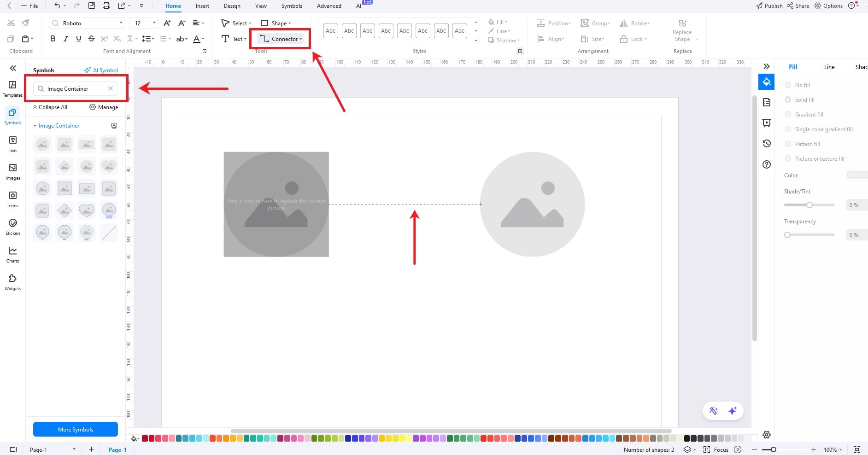Open Icons panel in left sidebar
This screenshot has width=868, height=455.
tap(12, 199)
